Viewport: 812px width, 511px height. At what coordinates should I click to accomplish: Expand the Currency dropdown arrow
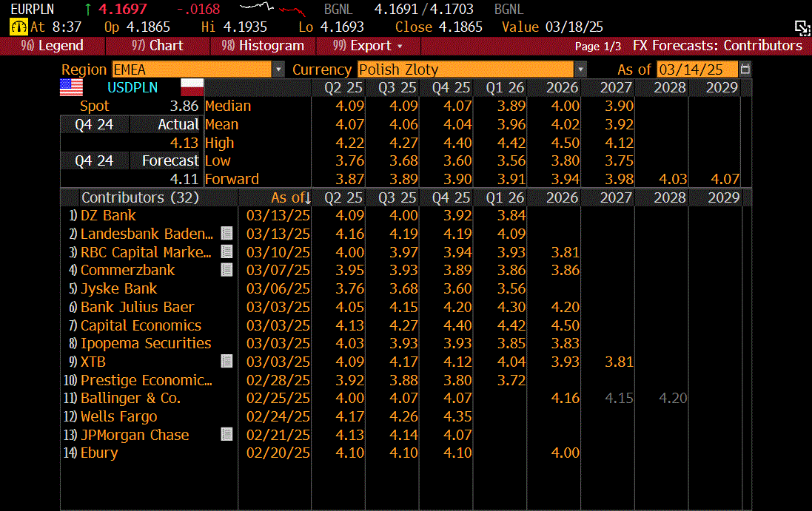tap(580, 70)
